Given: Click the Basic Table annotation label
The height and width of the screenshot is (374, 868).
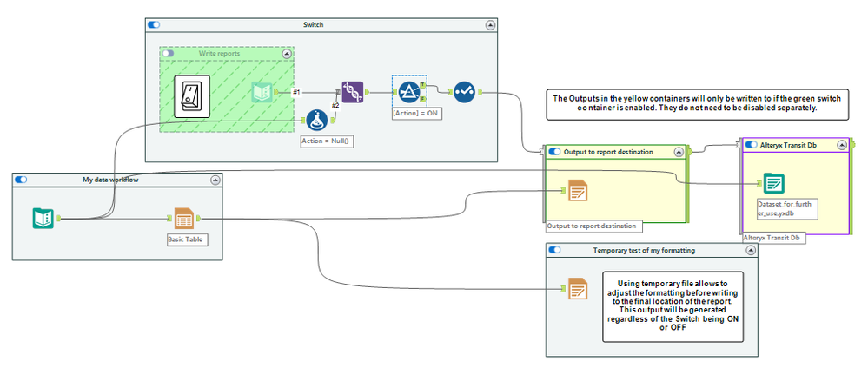Looking at the screenshot, I should (x=187, y=239).
